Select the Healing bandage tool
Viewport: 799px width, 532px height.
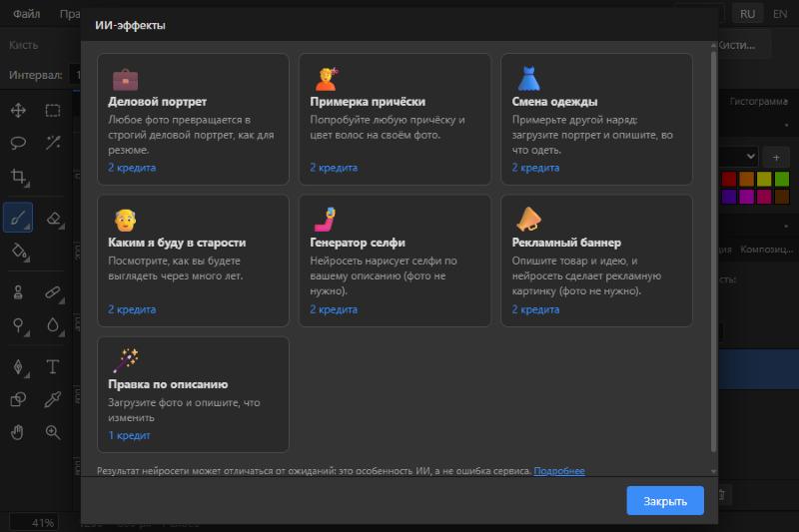tap(53, 292)
